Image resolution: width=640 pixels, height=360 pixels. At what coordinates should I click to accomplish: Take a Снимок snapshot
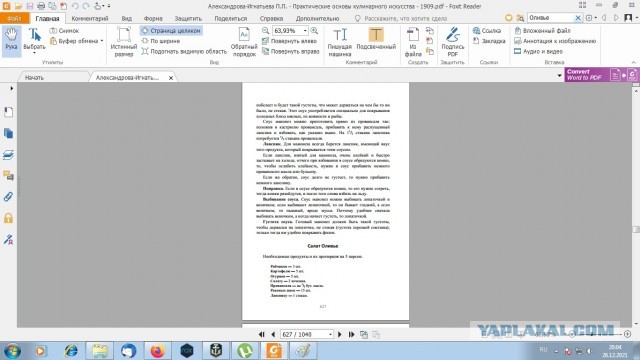tap(64, 31)
